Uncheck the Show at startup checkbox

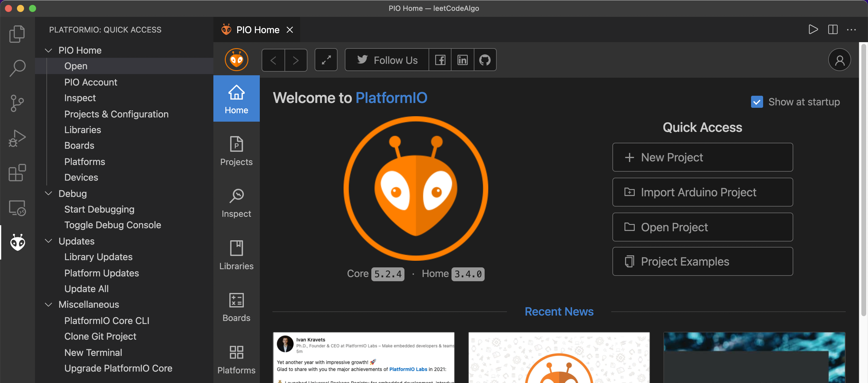point(757,102)
